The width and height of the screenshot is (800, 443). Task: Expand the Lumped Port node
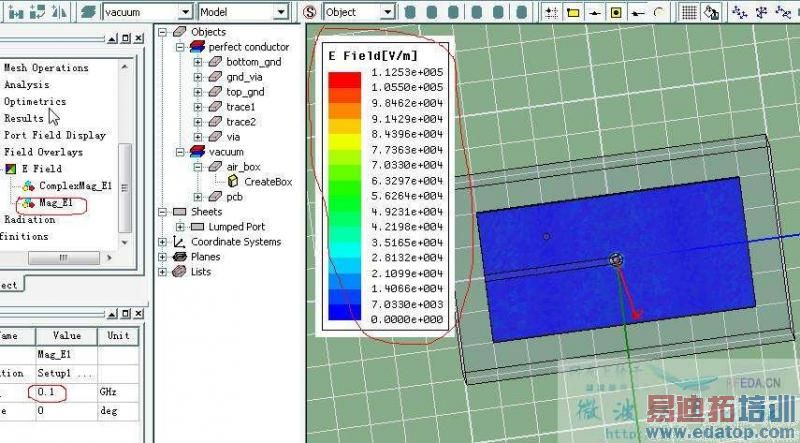(180, 227)
